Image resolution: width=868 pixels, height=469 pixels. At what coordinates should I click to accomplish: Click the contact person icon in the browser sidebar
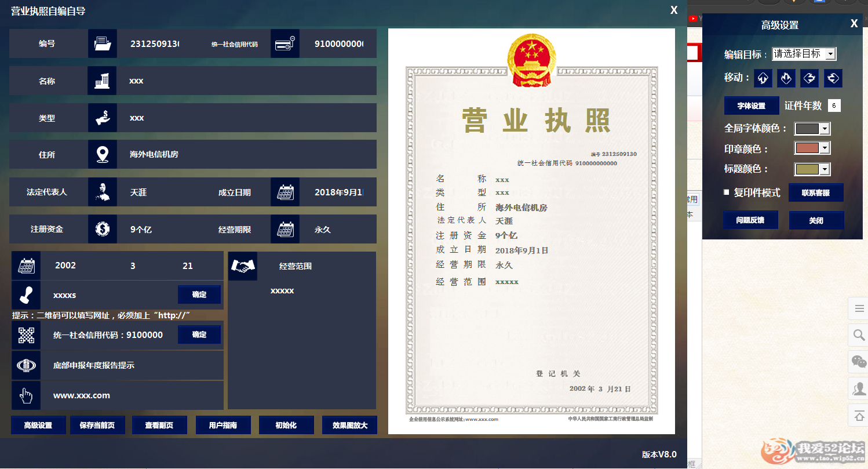pos(859,388)
